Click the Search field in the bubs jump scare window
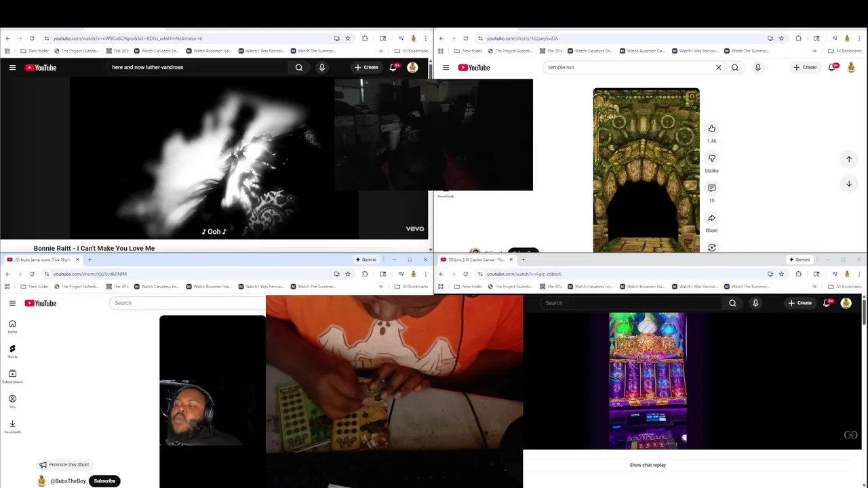 tap(186, 303)
